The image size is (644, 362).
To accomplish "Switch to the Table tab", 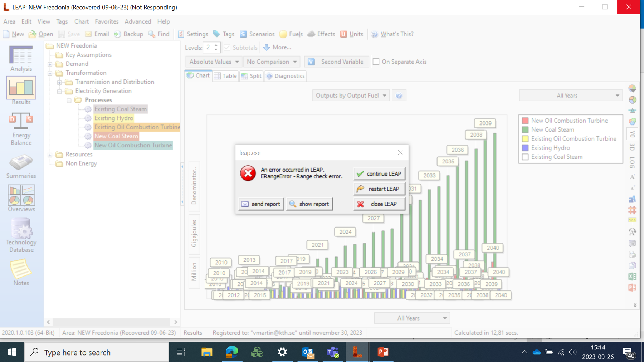I will click(x=225, y=76).
